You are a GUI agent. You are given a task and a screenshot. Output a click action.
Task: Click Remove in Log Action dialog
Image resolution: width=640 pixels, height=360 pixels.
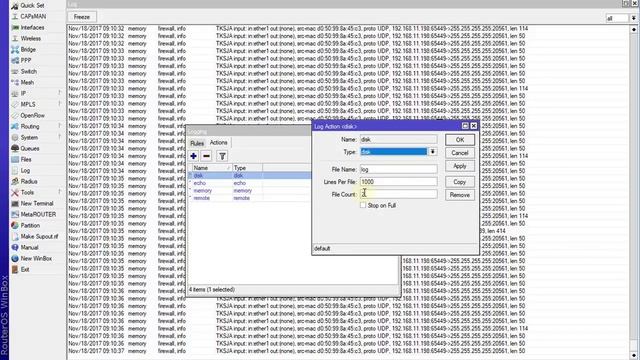tap(460, 195)
